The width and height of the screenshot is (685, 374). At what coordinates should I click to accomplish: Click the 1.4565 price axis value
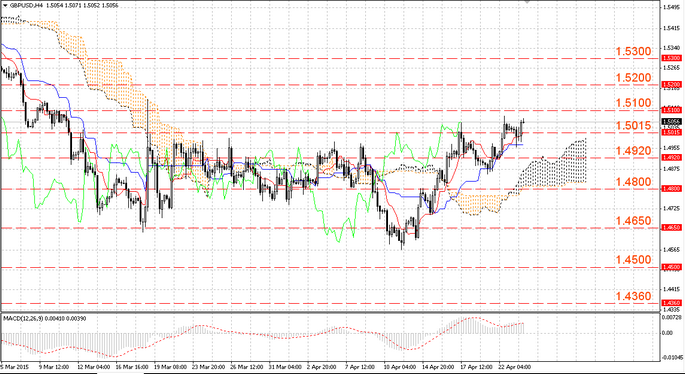(x=671, y=249)
